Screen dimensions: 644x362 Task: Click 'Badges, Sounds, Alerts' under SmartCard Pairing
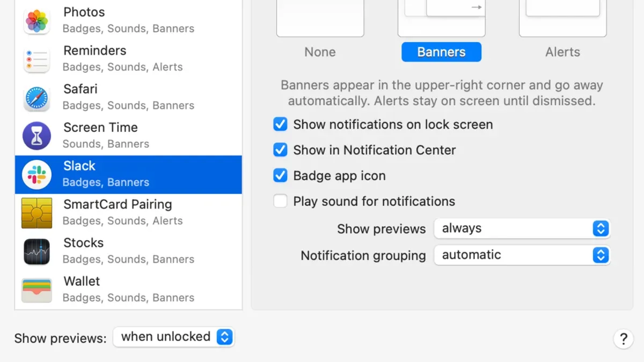pyautogui.click(x=122, y=221)
